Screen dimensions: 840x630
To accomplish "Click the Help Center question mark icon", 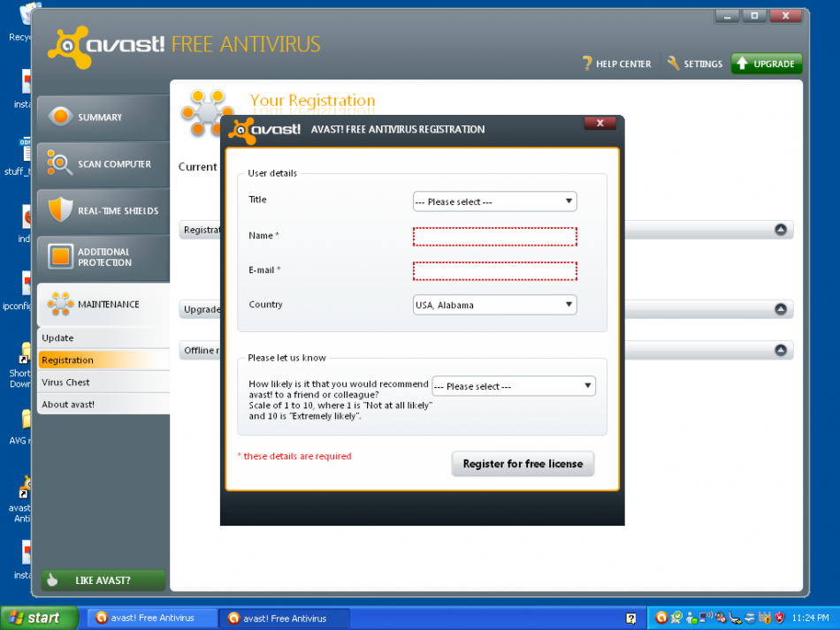I will pos(587,64).
